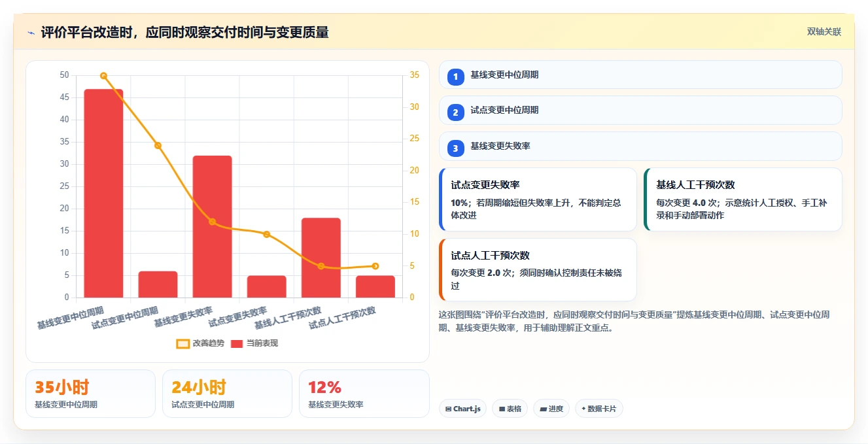Click the number 3 badge for 基线变更失败率
This screenshot has width=868, height=444.
(x=456, y=148)
